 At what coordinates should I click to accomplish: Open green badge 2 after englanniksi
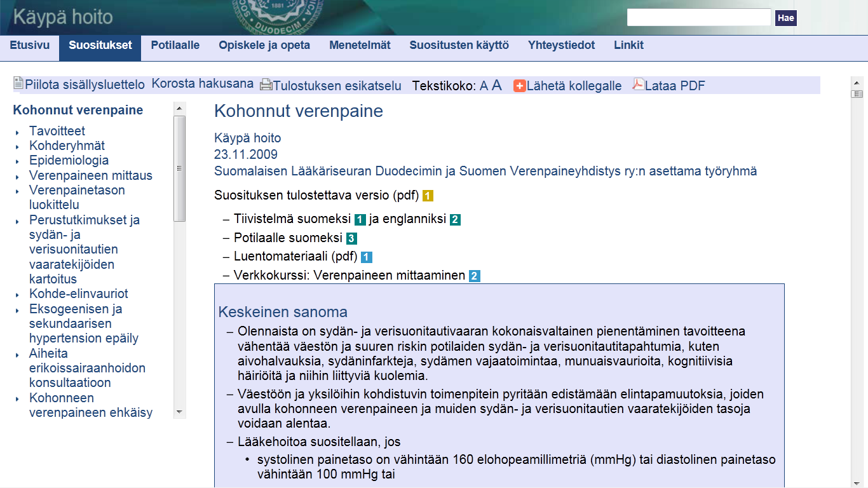(x=455, y=220)
